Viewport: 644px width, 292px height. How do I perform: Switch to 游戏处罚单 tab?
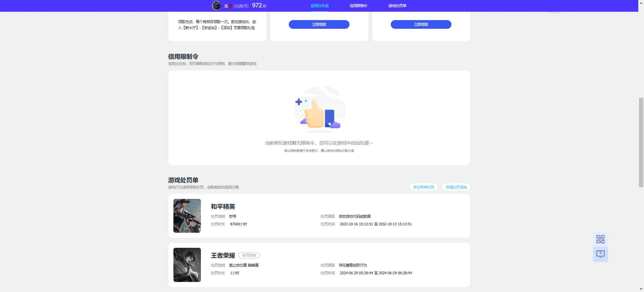point(397,6)
